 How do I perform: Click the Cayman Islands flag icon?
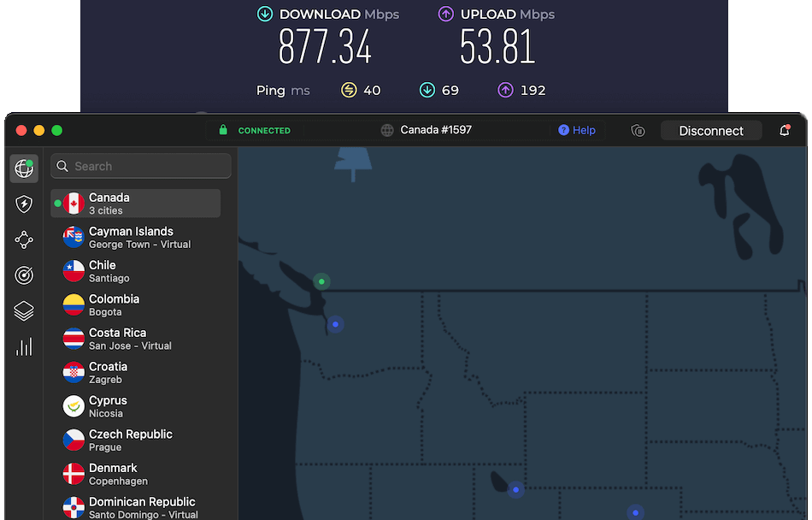tap(74, 237)
